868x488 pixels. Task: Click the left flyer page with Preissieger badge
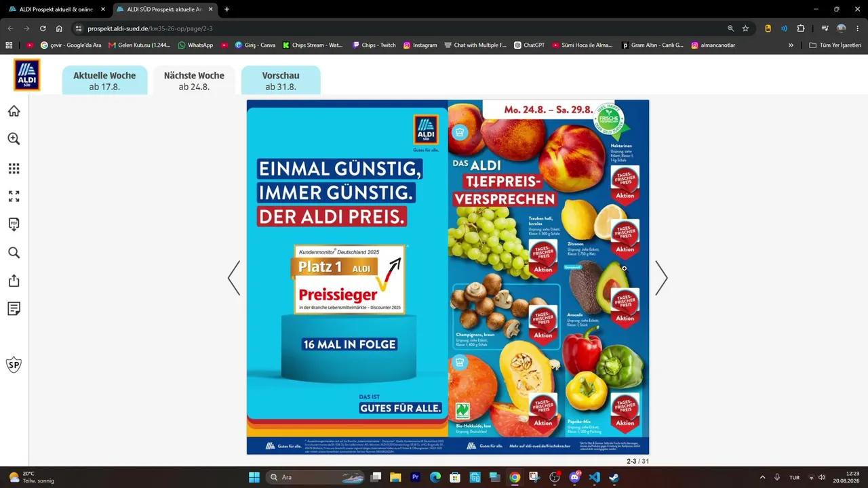point(347,277)
